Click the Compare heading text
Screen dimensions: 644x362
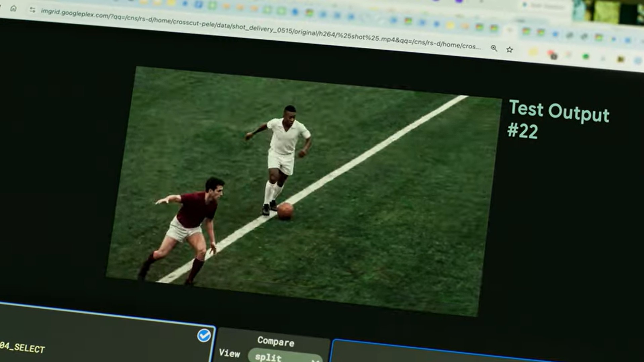pos(276,342)
